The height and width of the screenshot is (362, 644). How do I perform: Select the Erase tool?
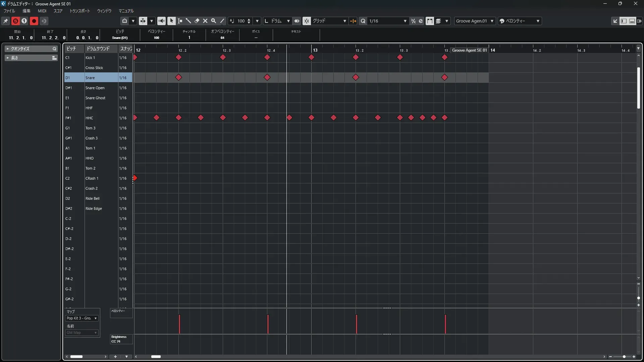[197, 21]
